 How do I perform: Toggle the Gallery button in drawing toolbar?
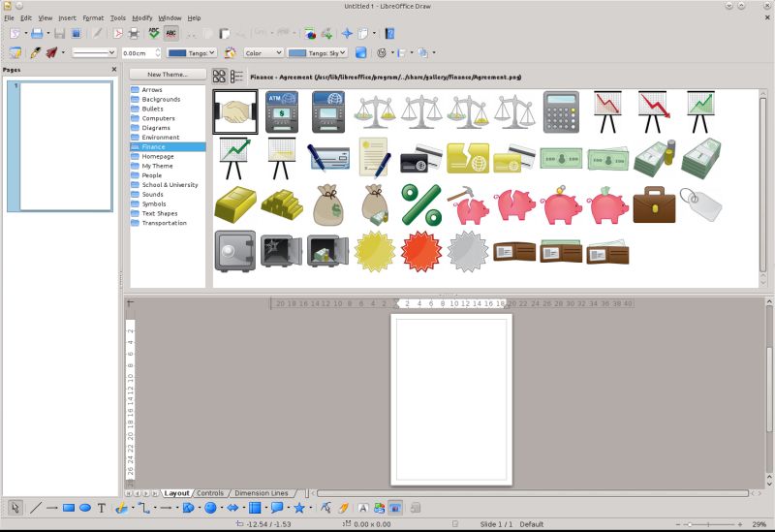[394, 508]
